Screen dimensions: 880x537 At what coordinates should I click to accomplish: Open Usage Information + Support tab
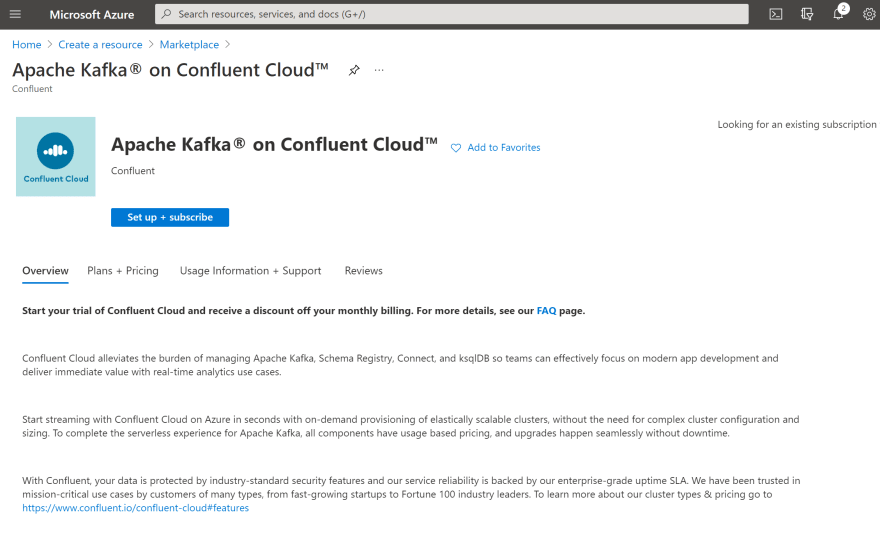[x=250, y=270]
